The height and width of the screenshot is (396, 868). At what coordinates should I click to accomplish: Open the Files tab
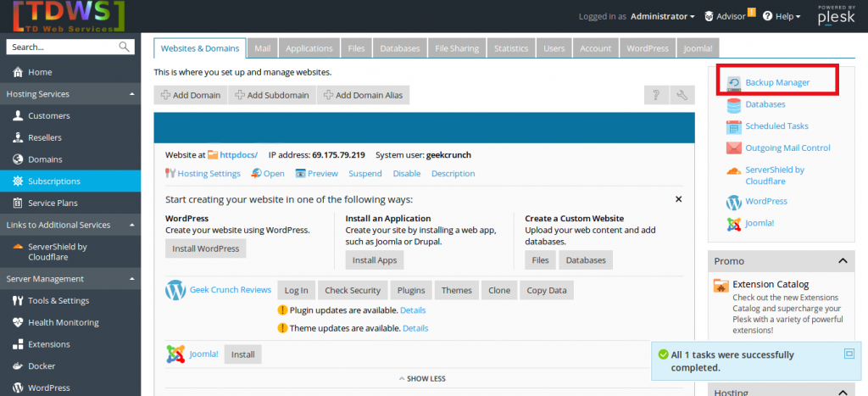tap(357, 48)
